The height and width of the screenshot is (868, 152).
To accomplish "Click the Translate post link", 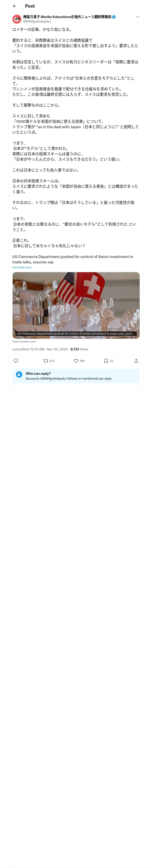I will [22, 267].
